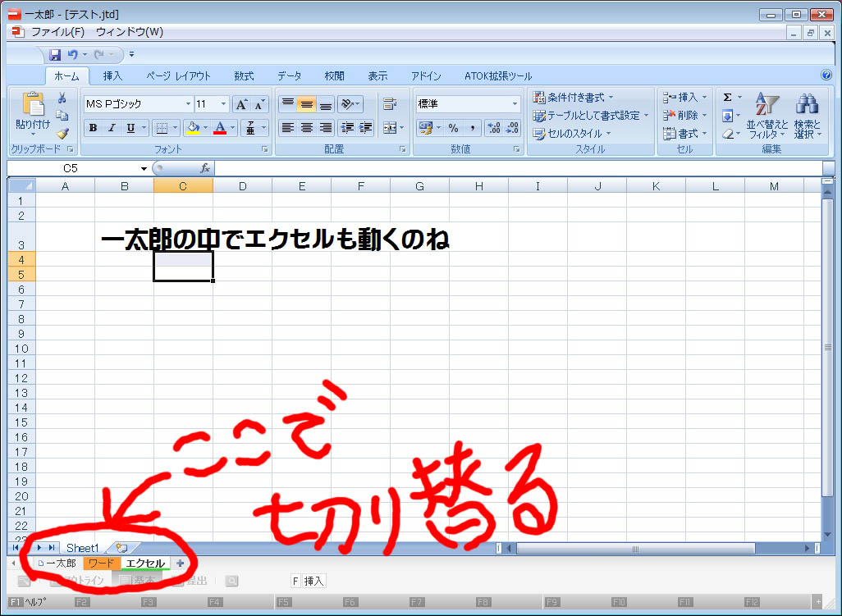Click column C header
The height and width of the screenshot is (616, 842).
coord(183,186)
